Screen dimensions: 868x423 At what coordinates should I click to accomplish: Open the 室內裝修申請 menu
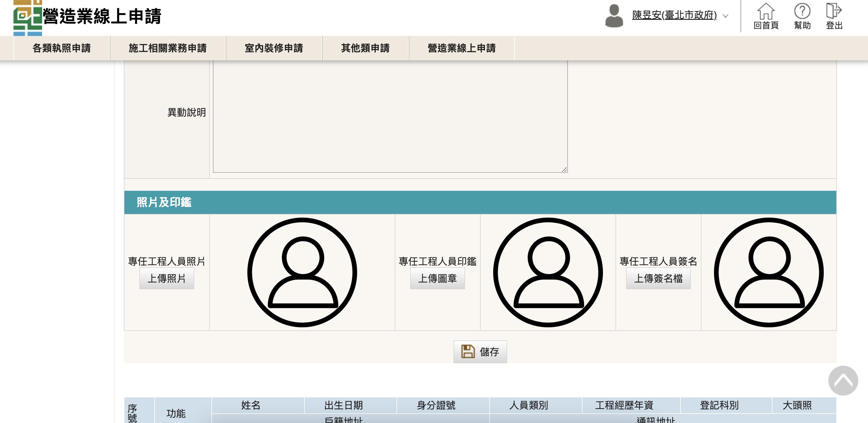click(x=274, y=48)
